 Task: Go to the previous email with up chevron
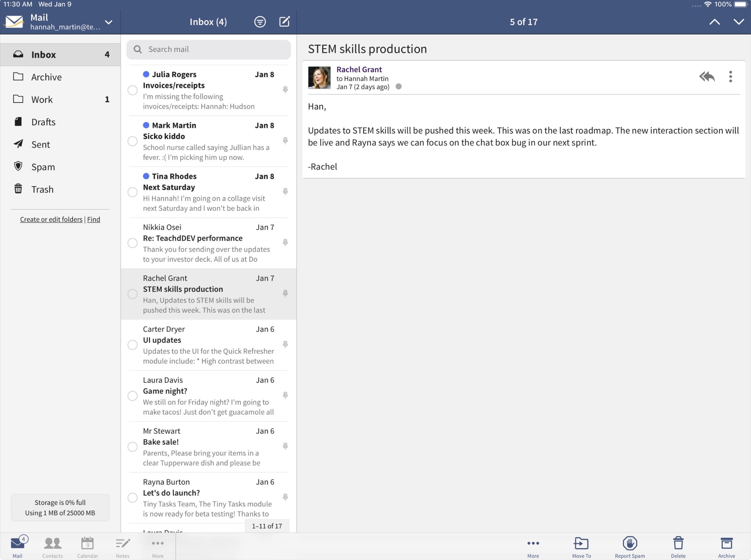pyautogui.click(x=715, y=21)
